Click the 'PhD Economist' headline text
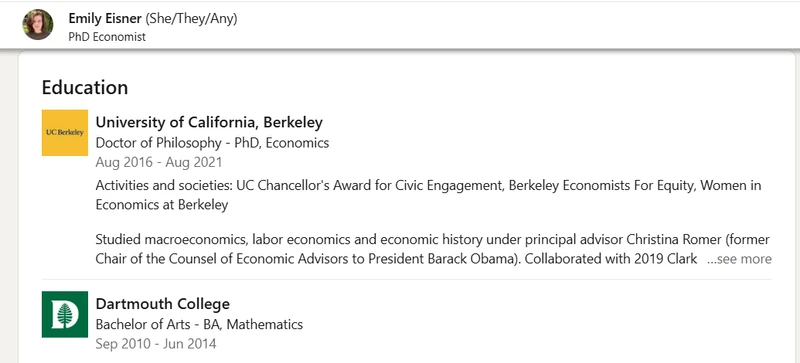The height and width of the screenshot is (363, 800). [x=107, y=37]
